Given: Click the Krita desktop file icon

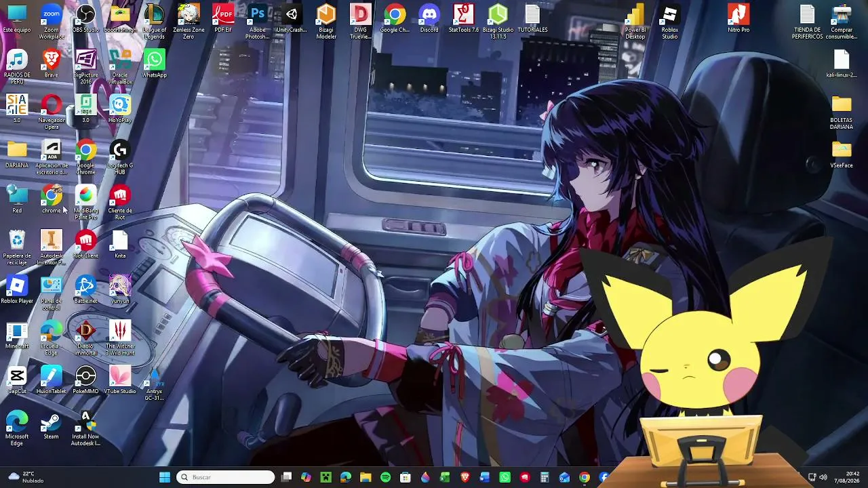Looking at the screenshot, I should pos(120,245).
